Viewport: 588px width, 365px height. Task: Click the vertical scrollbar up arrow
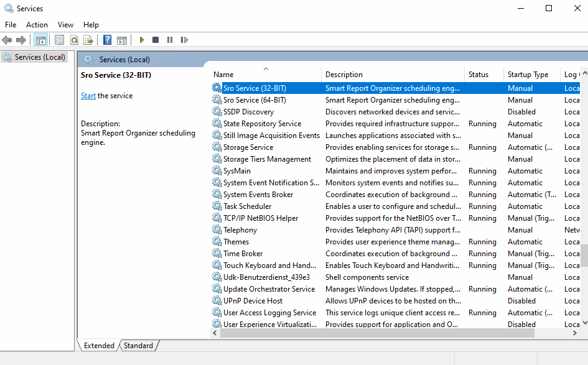[585, 73]
